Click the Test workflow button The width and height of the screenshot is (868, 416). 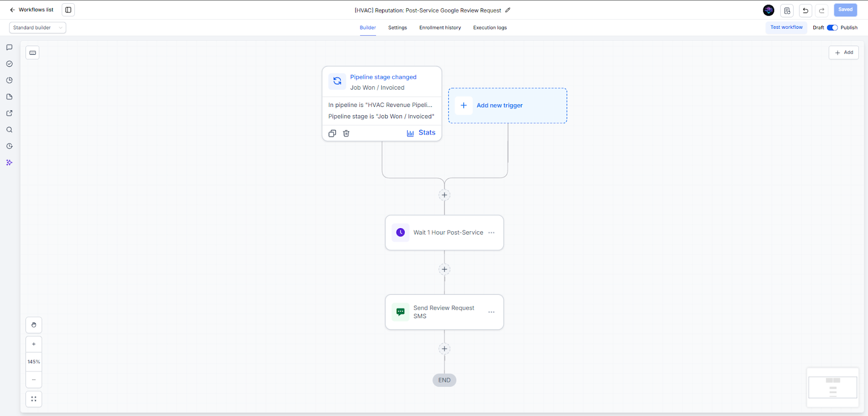787,27
